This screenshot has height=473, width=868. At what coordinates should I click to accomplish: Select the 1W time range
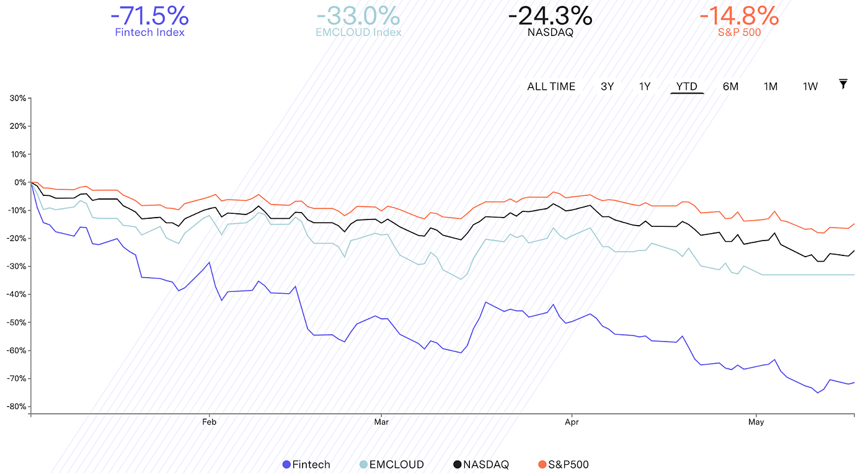(x=809, y=86)
